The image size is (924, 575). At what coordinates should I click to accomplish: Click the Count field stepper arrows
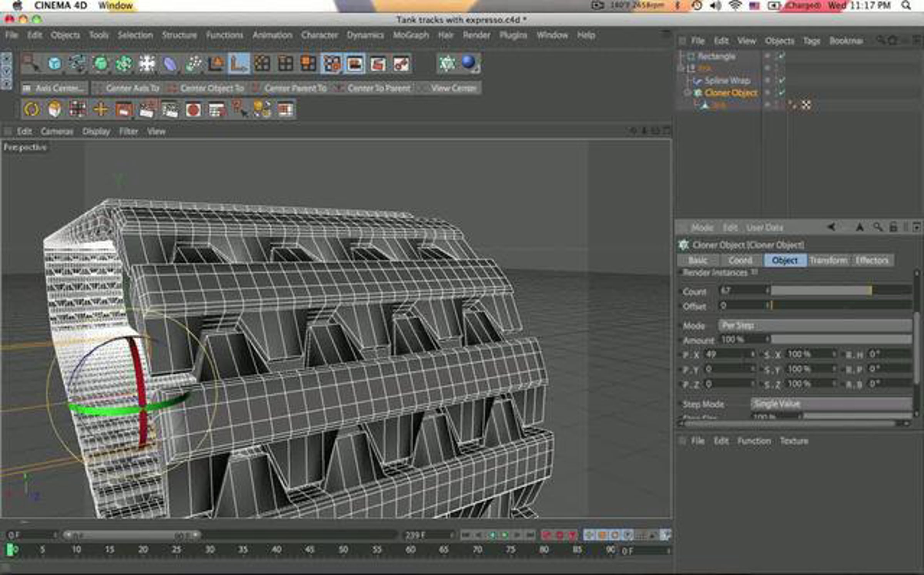(768, 291)
